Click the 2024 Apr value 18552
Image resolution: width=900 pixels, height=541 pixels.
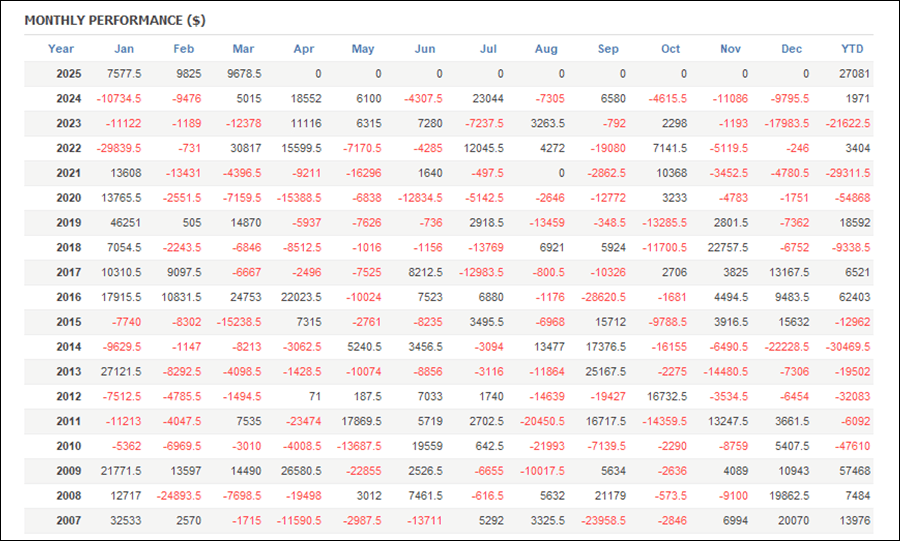click(x=306, y=99)
